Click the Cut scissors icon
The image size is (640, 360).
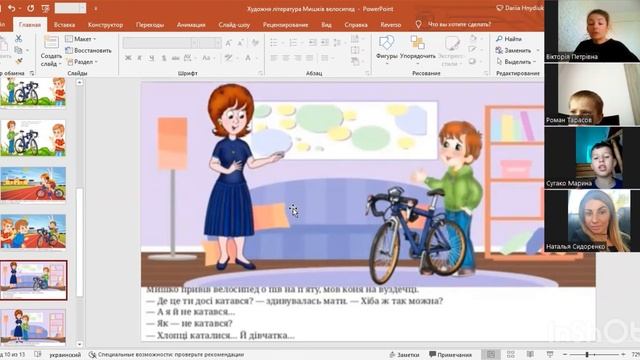[x=18, y=38]
